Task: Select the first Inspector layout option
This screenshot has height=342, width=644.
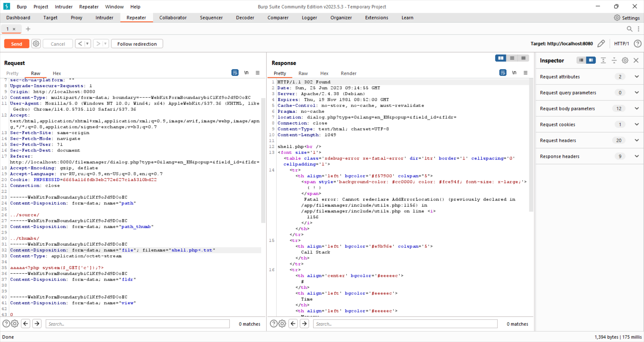Action: point(581,60)
